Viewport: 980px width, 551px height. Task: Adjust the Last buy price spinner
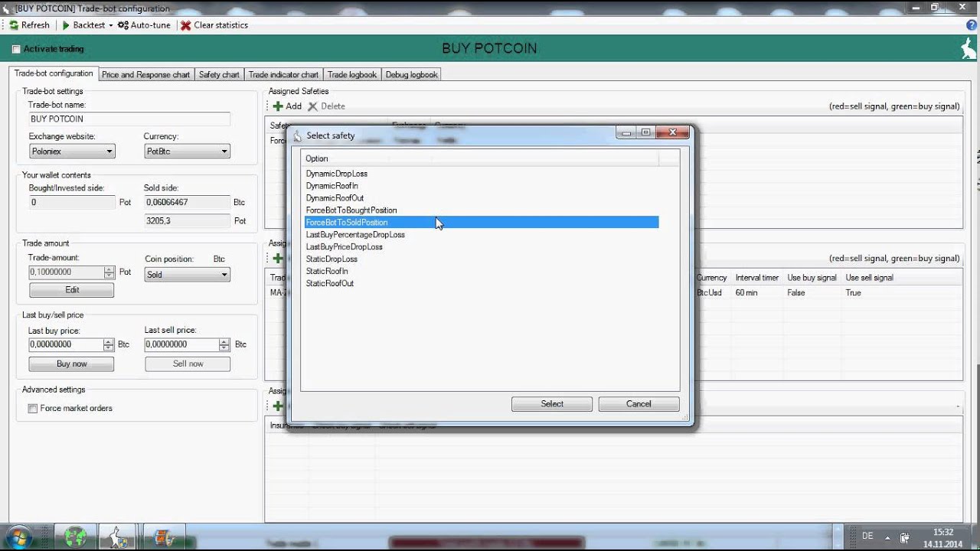click(109, 344)
